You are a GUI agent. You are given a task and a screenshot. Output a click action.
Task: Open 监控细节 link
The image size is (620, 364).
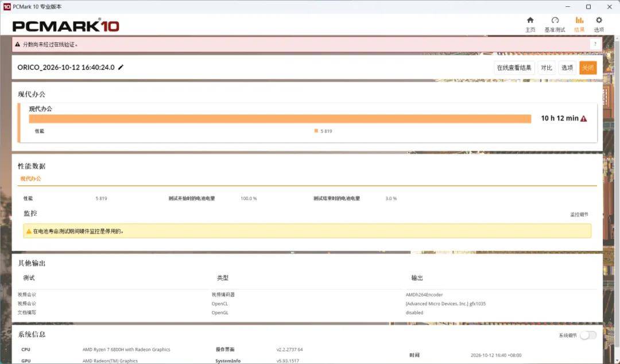[579, 215]
